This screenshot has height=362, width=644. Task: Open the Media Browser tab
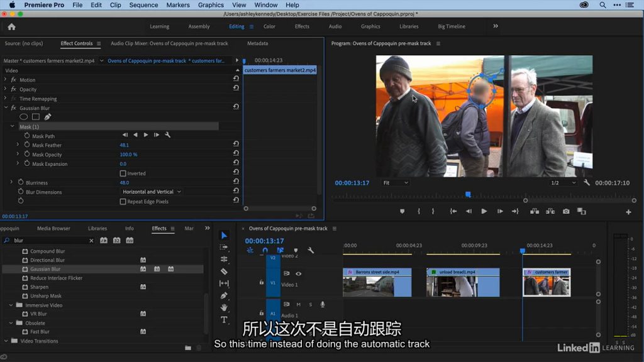coord(53,228)
